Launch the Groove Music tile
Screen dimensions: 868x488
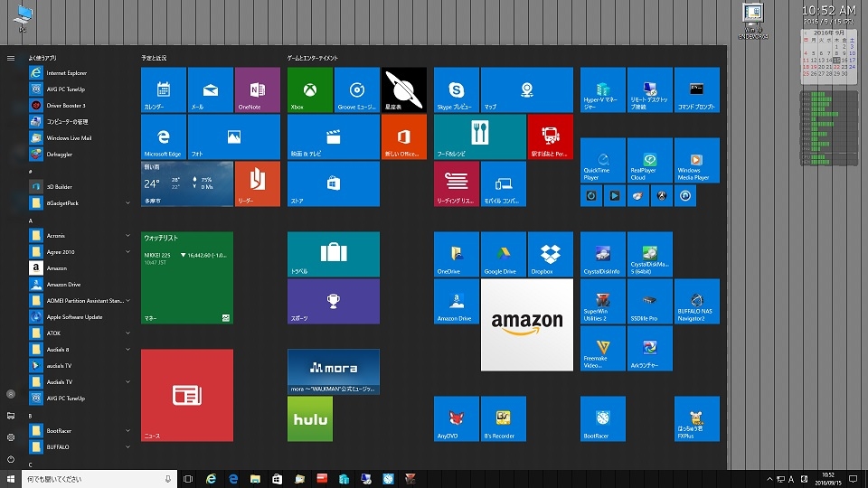[357, 89]
